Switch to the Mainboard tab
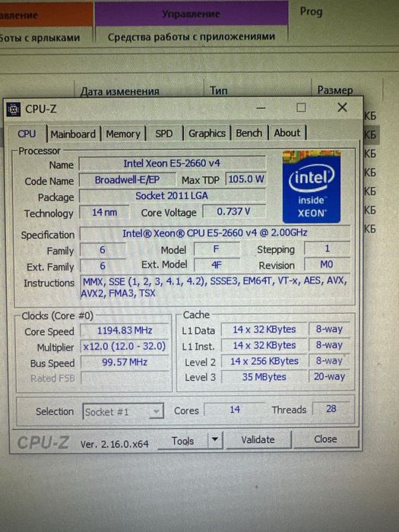Screen dimensions: 399x532 [x=73, y=134]
